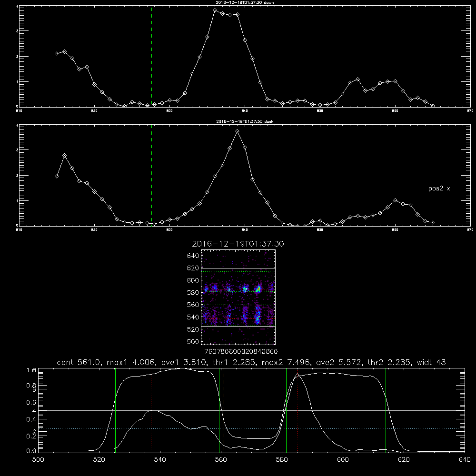This screenshot has height=476, width=476.
Task: Select the highest diamond marker in dawn plot
Action: (x=215, y=10)
